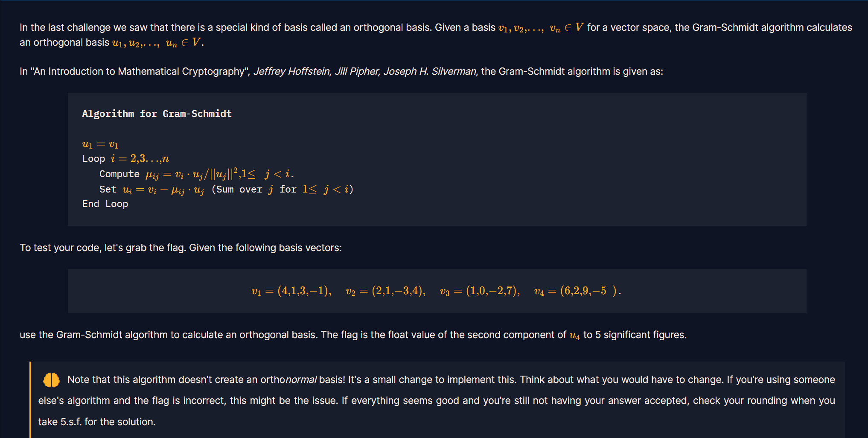The image size is (868, 438).
Task: Click the "End Loop" line
Action: (105, 204)
